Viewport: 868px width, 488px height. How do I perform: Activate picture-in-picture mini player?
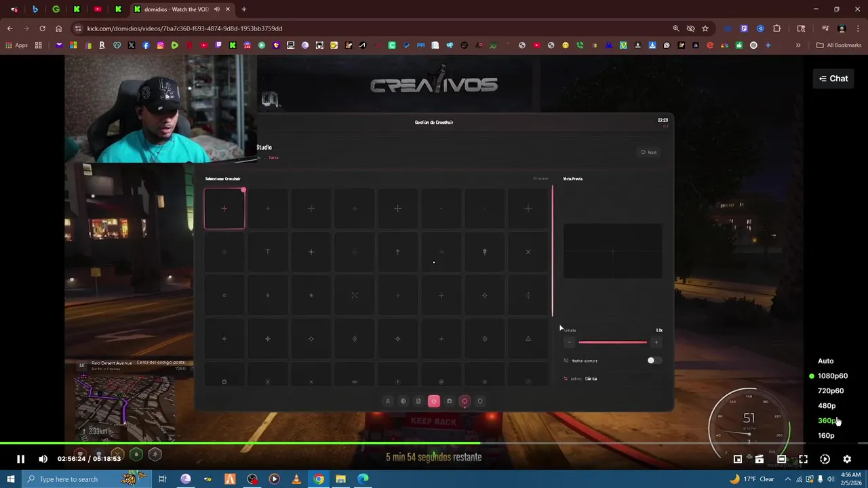pos(738,459)
